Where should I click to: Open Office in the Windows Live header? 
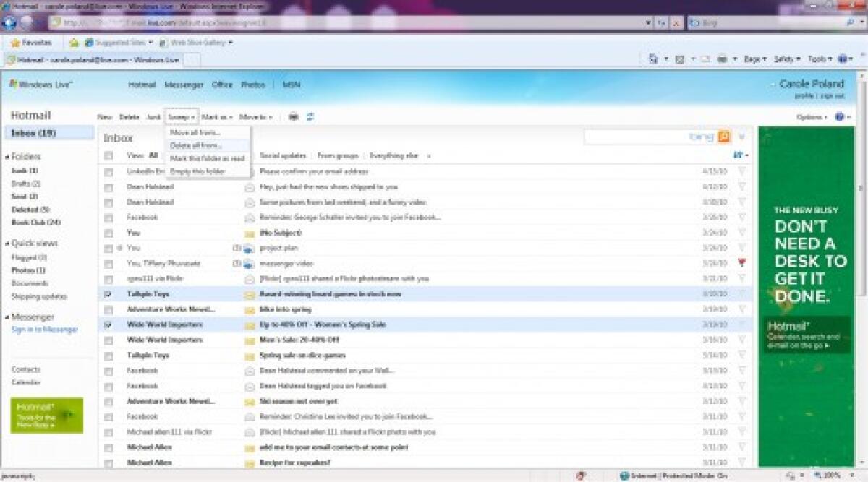click(222, 85)
